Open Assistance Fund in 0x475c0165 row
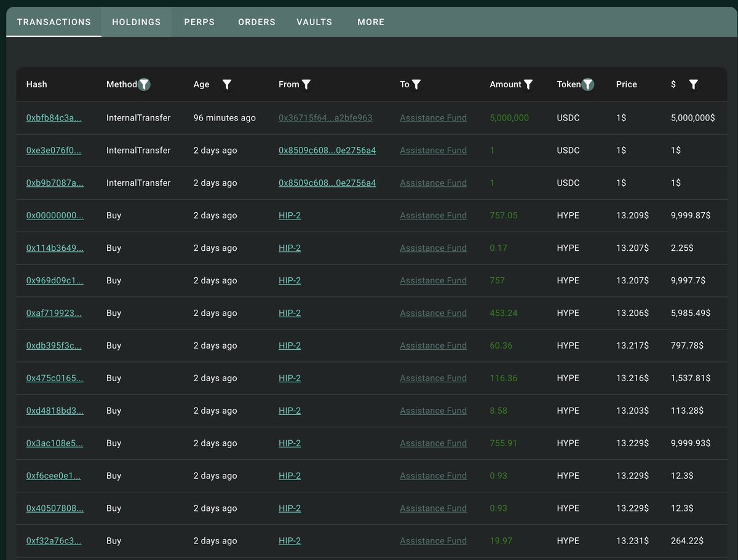Viewport: 738px width, 560px height. point(433,379)
